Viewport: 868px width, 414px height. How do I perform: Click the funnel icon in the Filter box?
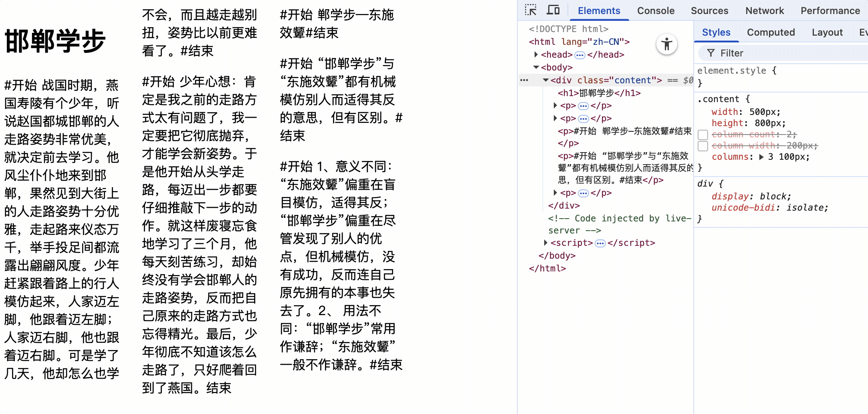tap(711, 53)
